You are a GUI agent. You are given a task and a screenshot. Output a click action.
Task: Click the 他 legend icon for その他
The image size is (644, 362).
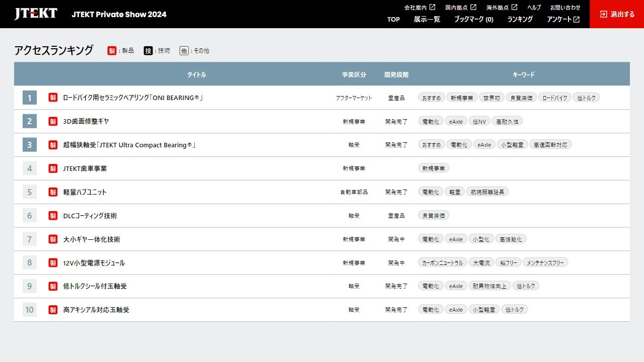click(x=184, y=51)
